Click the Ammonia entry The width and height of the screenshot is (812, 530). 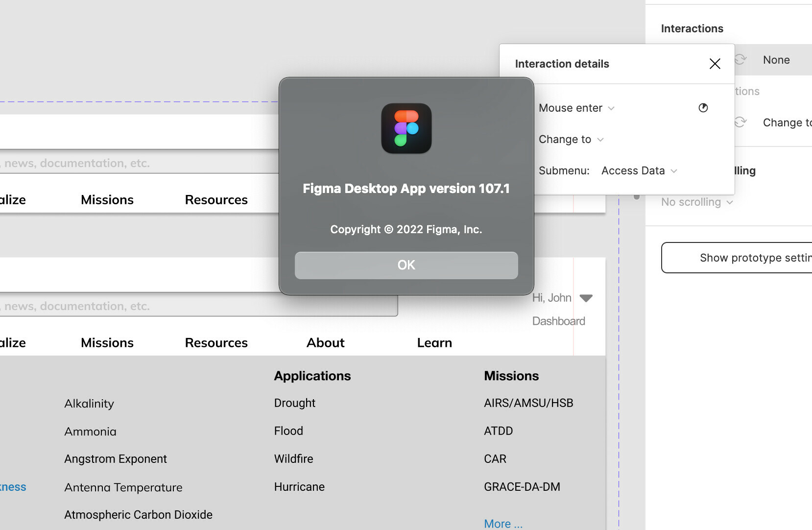[x=90, y=432]
